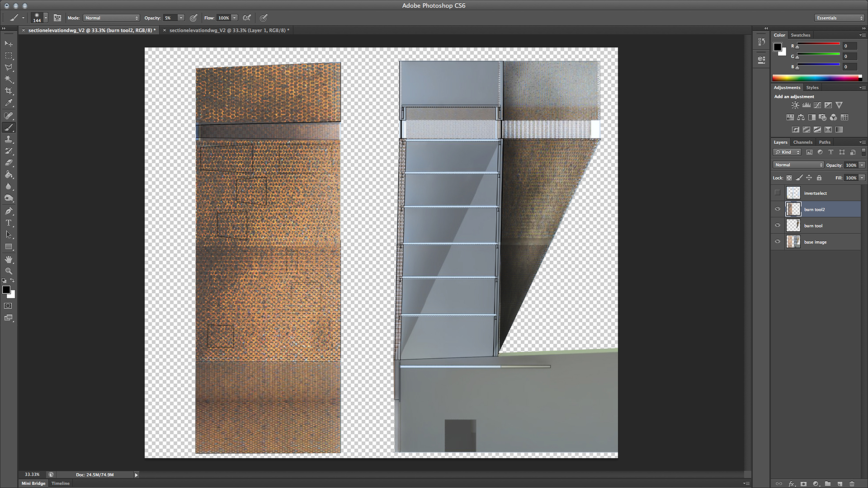The height and width of the screenshot is (488, 868).
Task: Select the Pen tool
Action: coord(9,211)
